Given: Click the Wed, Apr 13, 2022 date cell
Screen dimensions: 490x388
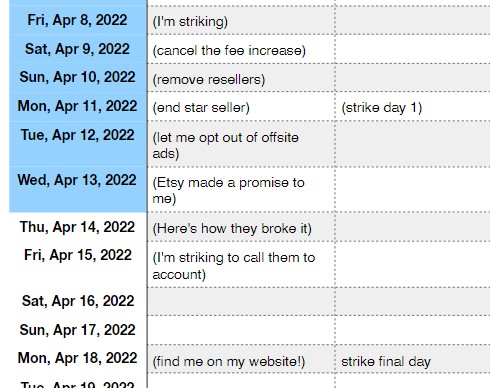Looking at the screenshot, I should [x=78, y=189].
